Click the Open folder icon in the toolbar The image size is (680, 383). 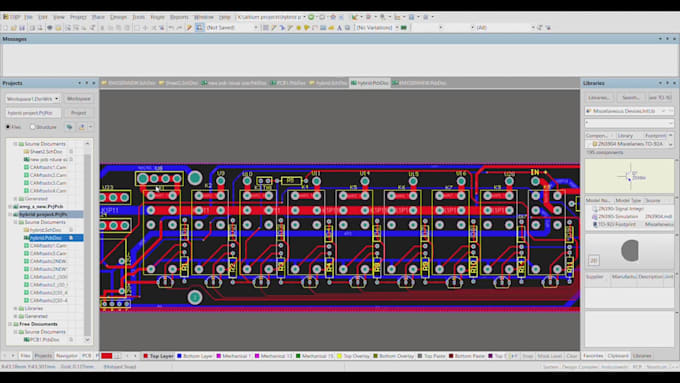pyautogui.click(x=13, y=28)
